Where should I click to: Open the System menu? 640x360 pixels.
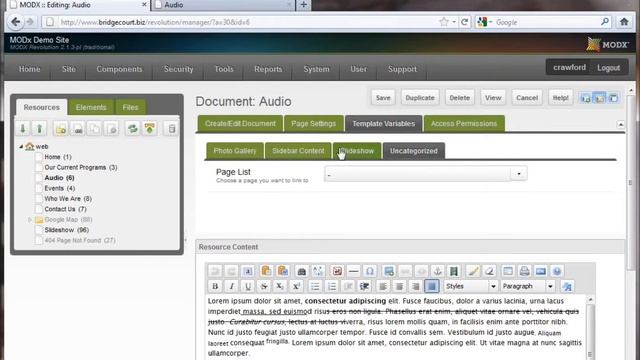point(316,69)
